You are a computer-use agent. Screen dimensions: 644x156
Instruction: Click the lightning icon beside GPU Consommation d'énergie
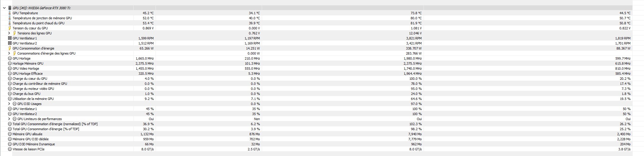(10, 48)
